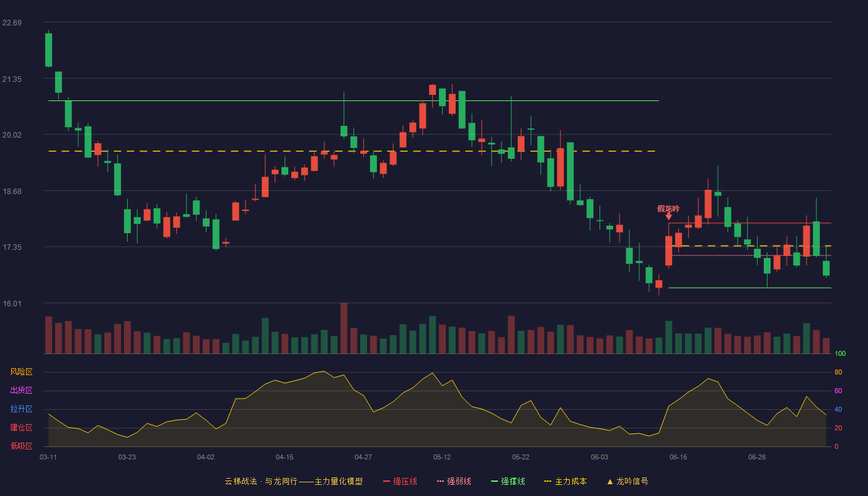Click the highest red candlestick near 05-12
The height and width of the screenshot is (496, 868).
point(432,90)
